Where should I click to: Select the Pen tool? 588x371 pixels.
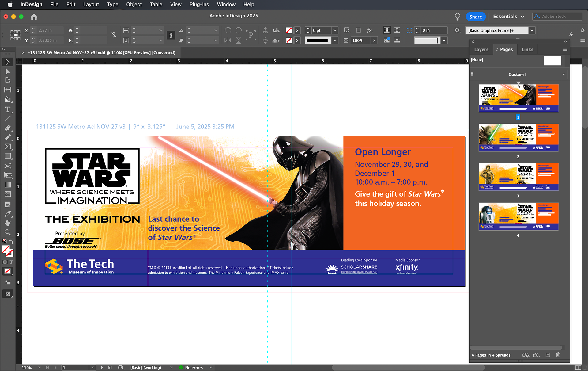click(x=8, y=128)
